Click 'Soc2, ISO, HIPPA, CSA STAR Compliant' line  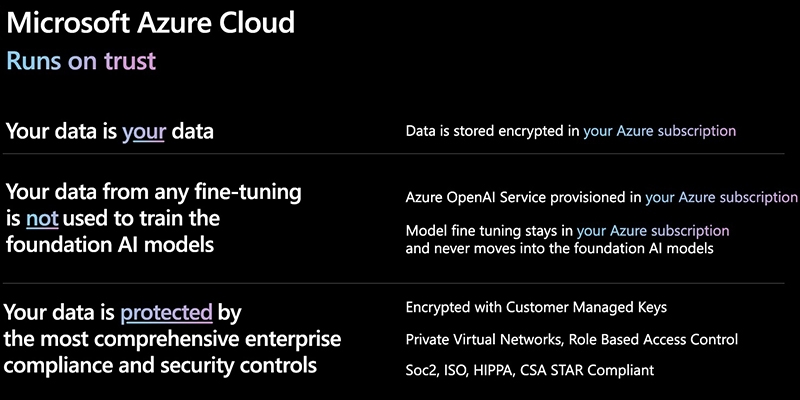tap(530, 370)
